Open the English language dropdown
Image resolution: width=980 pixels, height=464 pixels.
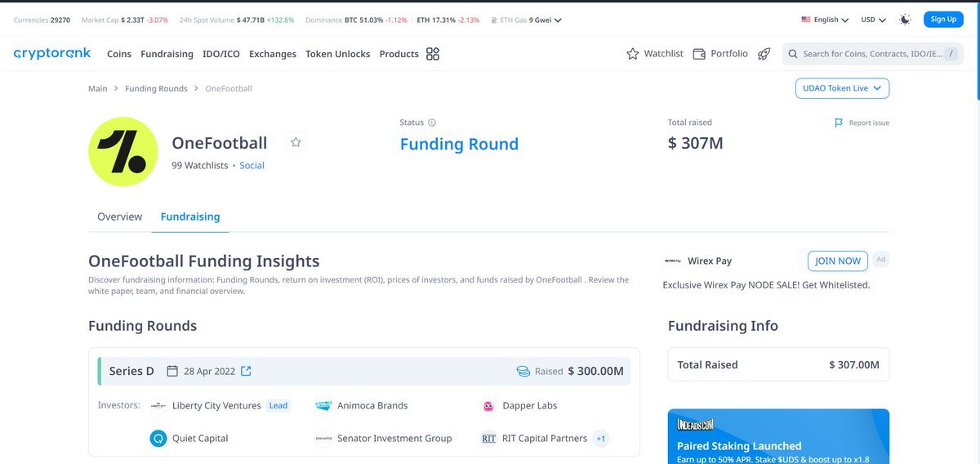tap(825, 20)
